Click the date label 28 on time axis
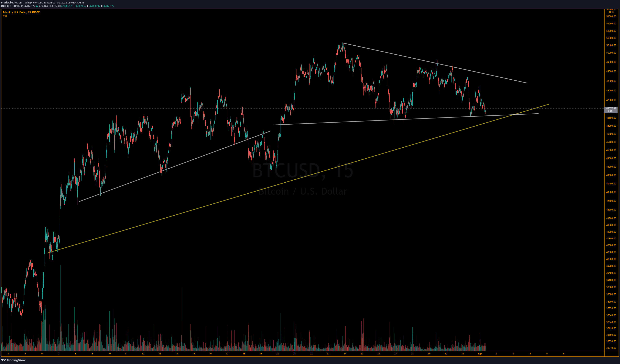This screenshot has height=364, width=620. tap(412, 354)
